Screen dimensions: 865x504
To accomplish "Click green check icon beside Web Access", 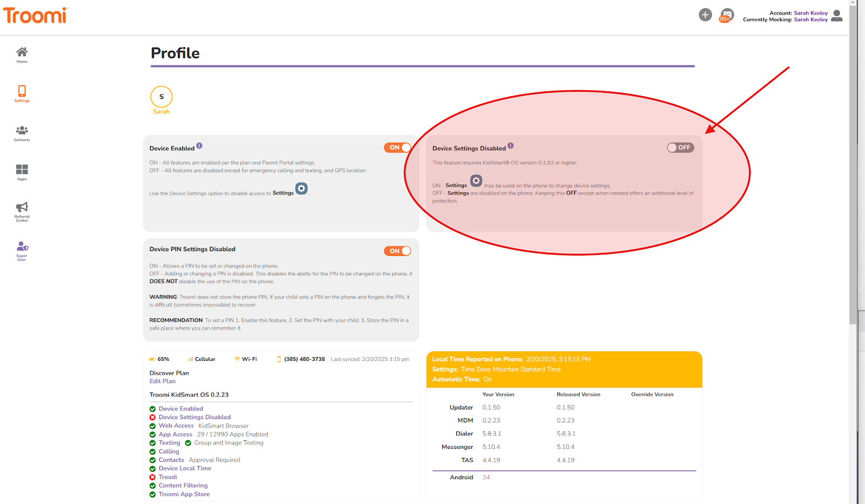I will click(152, 426).
